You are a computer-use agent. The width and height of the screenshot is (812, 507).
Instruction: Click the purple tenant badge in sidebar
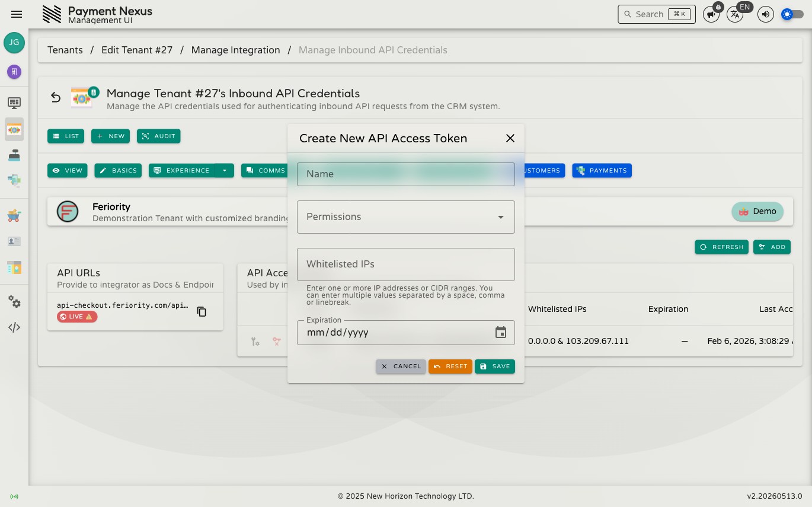pos(14,72)
